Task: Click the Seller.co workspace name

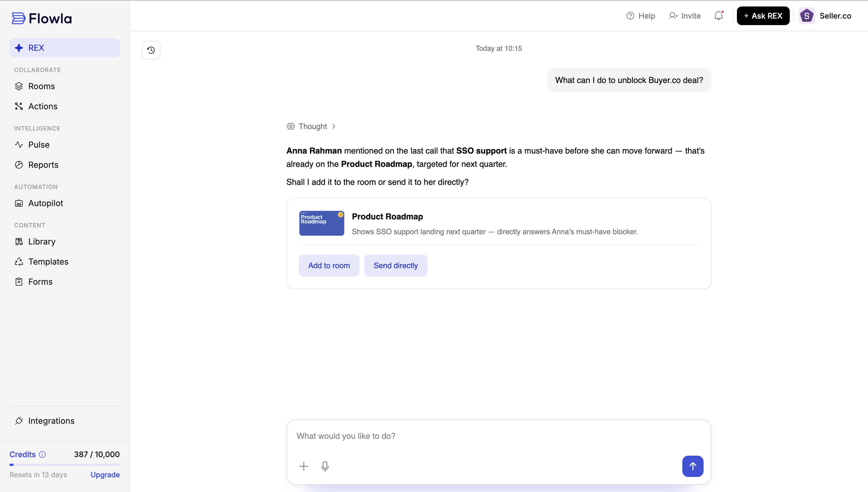Action: coord(835,16)
